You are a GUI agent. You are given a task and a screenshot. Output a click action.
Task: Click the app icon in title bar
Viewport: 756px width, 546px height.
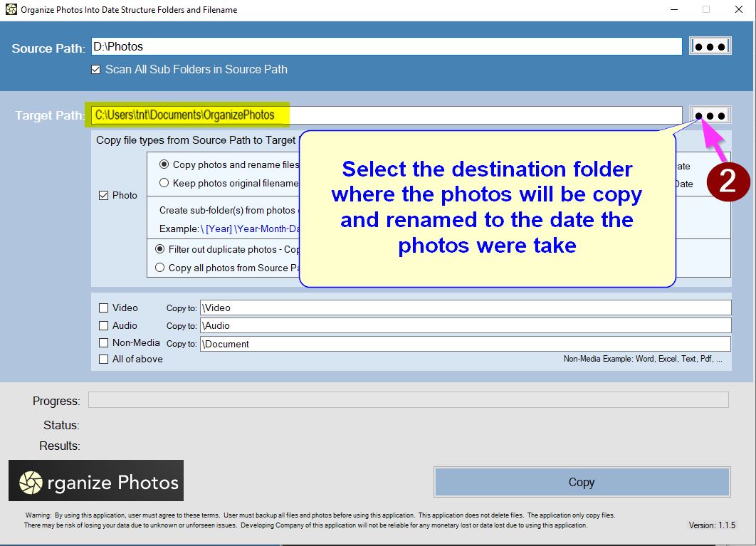coord(11,9)
